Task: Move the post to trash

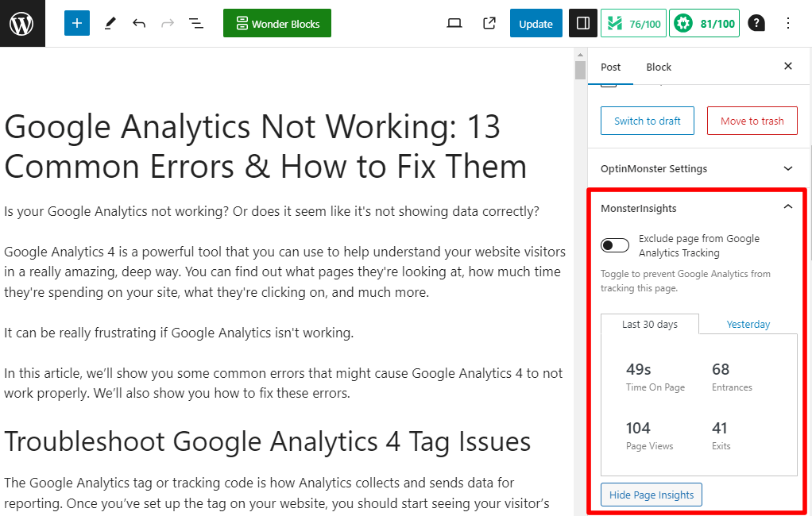Action: 752,121
